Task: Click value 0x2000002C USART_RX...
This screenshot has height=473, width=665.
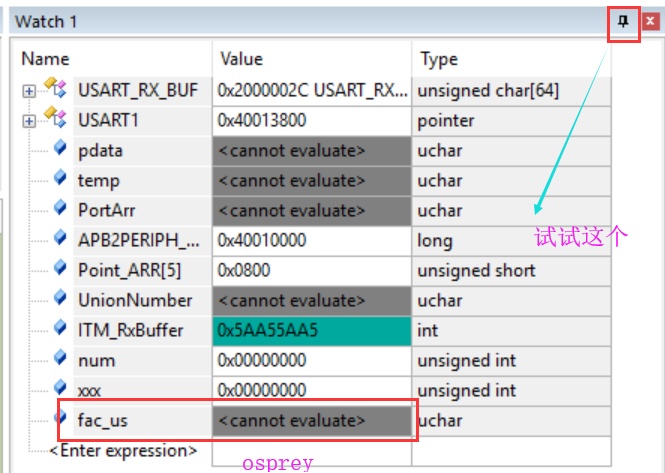Action: click(312, 91)
